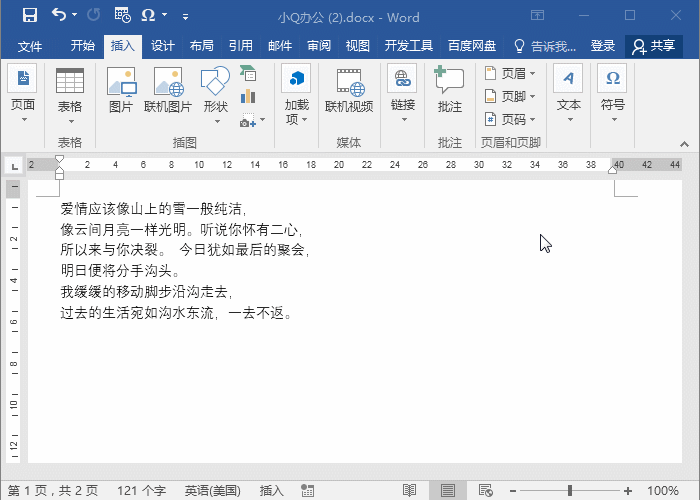Open the 设计 Design tab

[163, 46]
